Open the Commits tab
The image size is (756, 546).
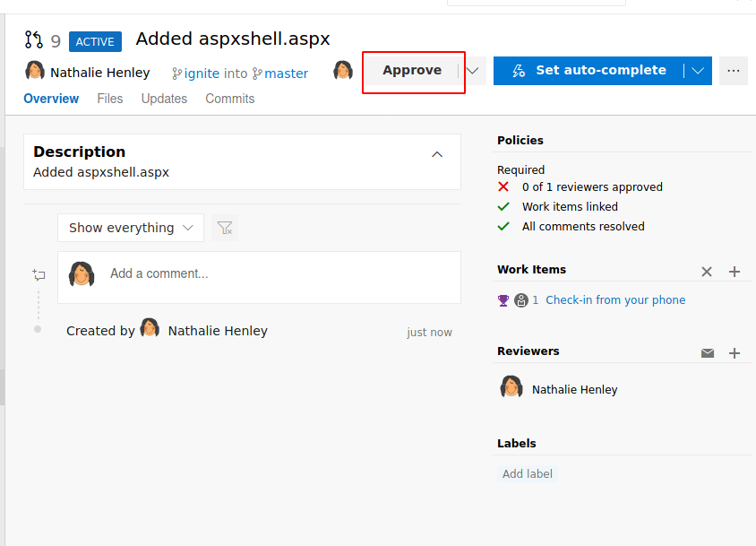coord(230,99)
